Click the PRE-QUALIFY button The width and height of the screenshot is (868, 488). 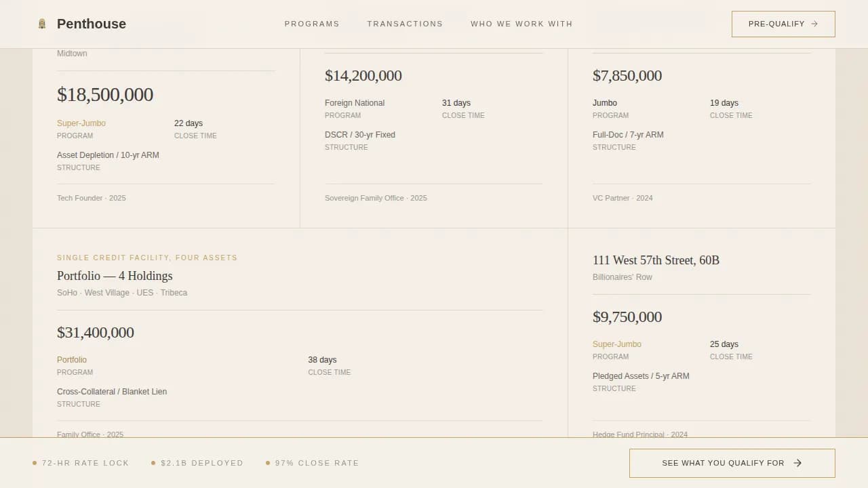(x=783, y=23)
